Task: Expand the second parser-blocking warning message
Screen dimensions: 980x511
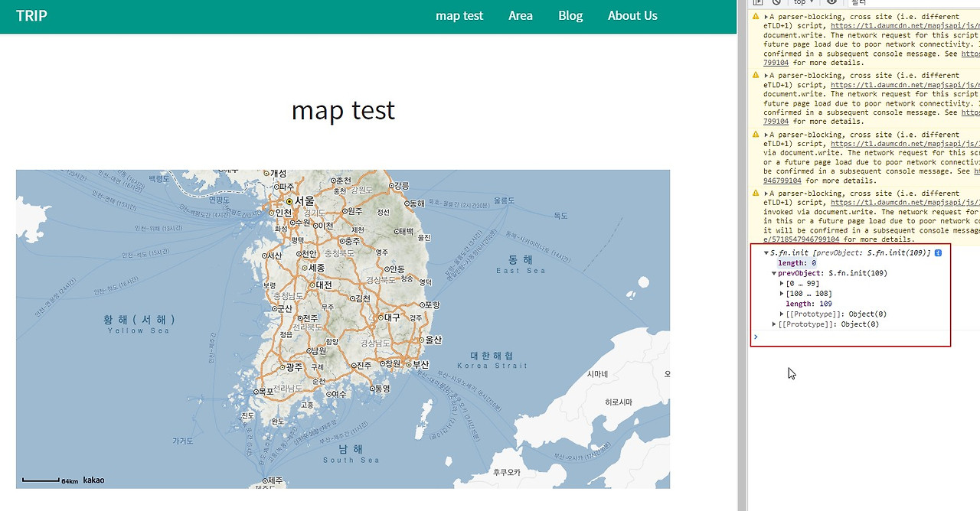Action: [x=766, y=76]
